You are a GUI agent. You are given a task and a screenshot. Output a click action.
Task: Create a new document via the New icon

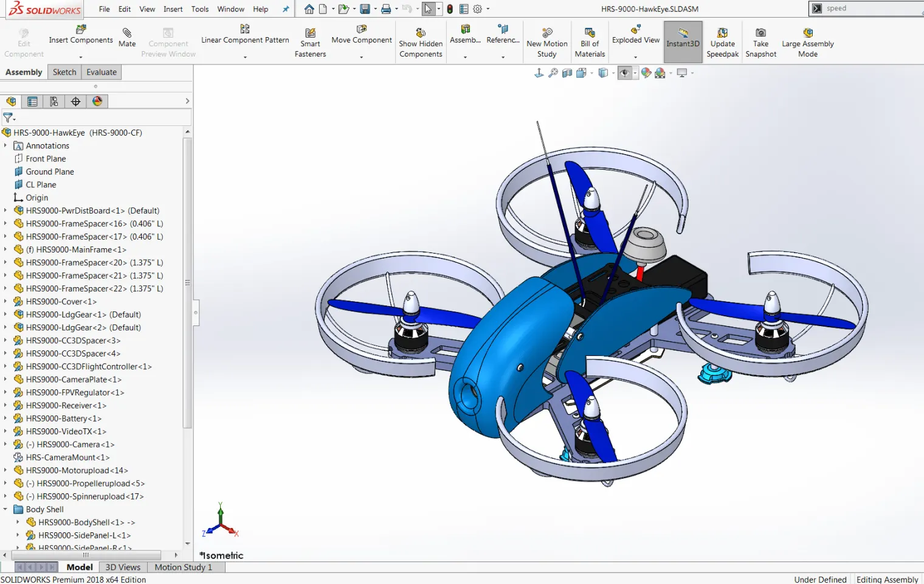click(323, 9)
